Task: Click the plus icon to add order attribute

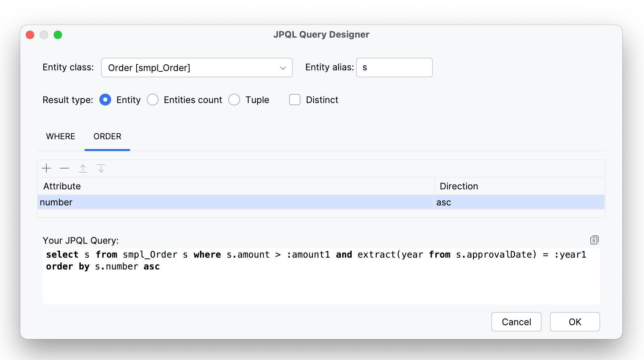Action: (46, 169)
